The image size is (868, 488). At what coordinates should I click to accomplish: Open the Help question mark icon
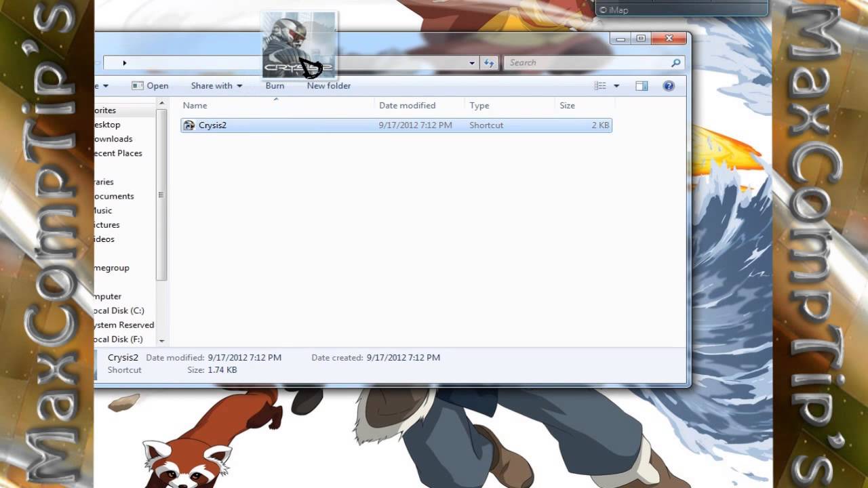tap(669, 85)
